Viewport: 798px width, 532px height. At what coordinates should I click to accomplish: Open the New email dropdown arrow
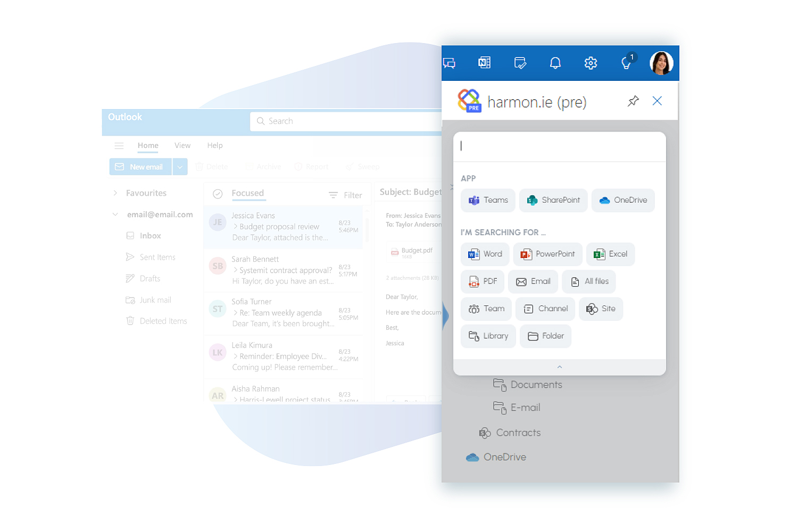180,167
